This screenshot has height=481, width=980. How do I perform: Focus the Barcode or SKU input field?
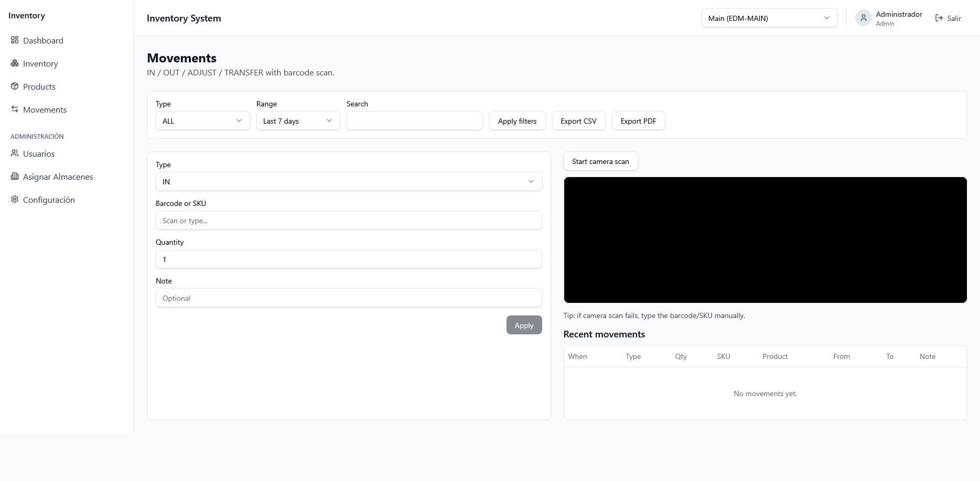[x=348, y=220]
